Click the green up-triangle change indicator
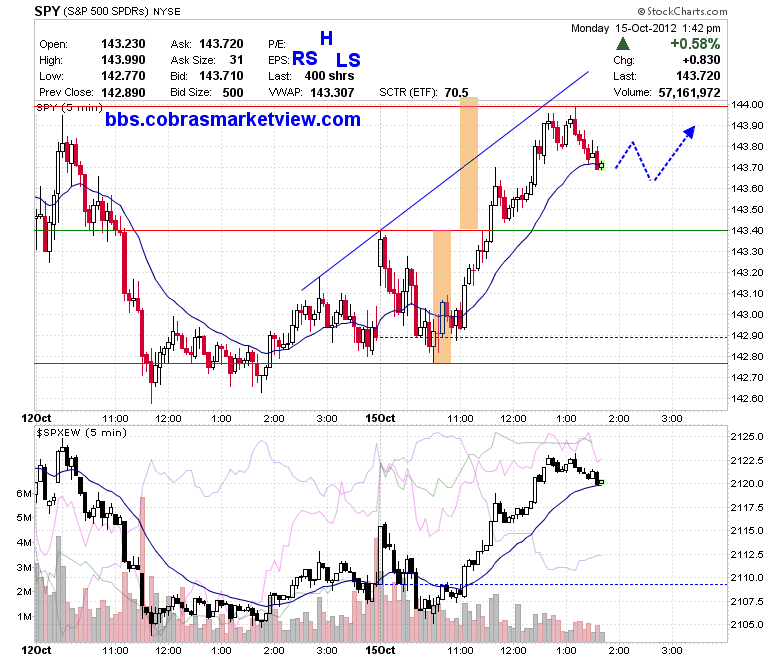Viewport: 780px width, 659px height. [x=622, y=44]
